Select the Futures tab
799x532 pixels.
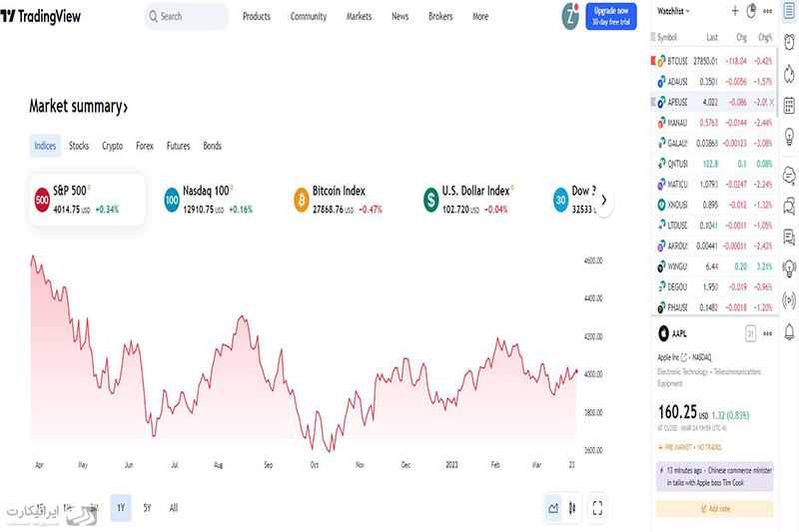[x=178, y=146]
